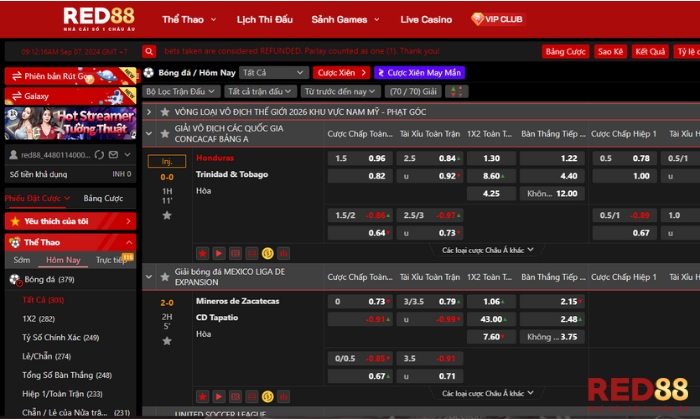Click the coin cash-out icon under Honduras match
Screen dimensions: 700x420
pyautogui.click(x=267, y=254)
